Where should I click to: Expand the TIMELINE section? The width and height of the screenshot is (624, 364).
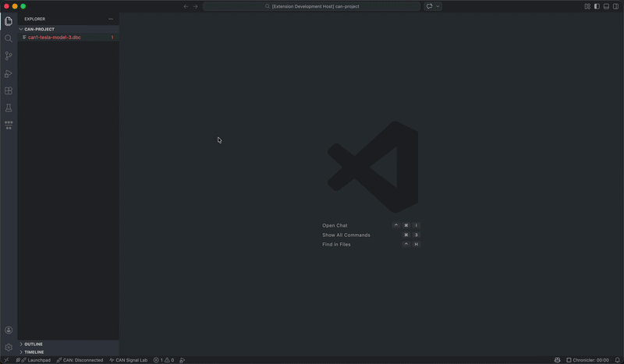(68, 352)
